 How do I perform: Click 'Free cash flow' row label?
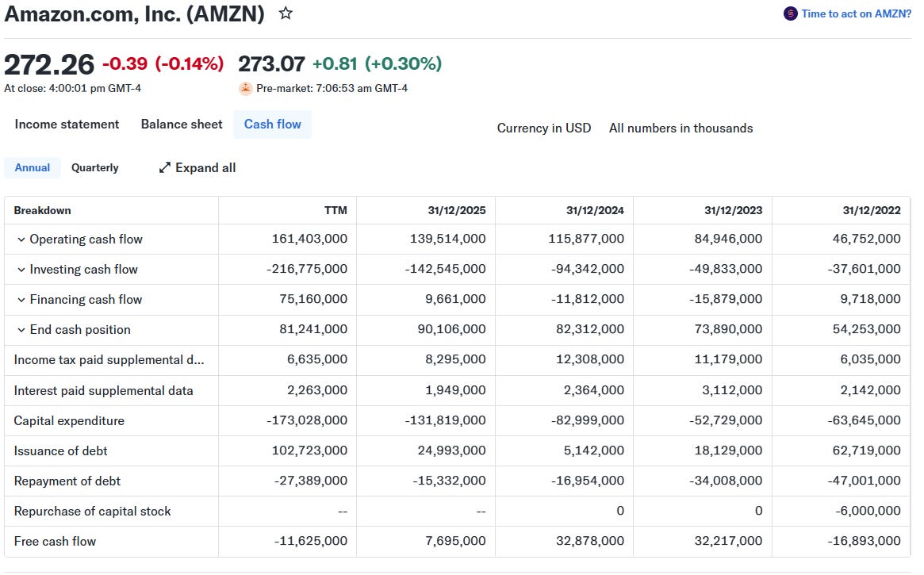point(55,542)
